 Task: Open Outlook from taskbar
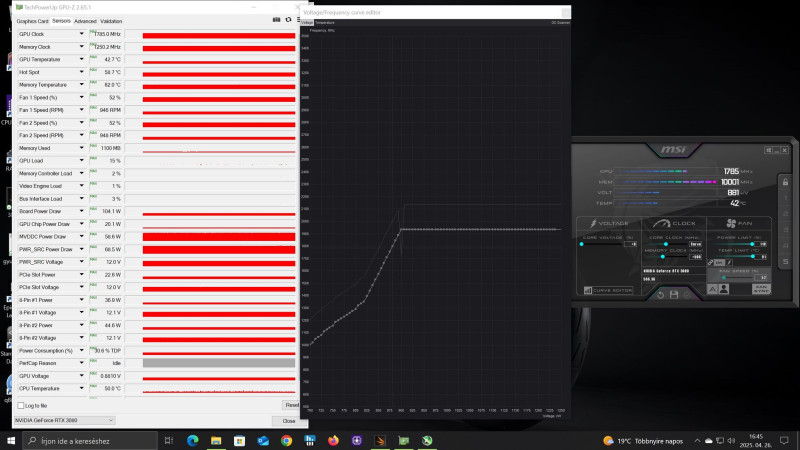(263, 441)
